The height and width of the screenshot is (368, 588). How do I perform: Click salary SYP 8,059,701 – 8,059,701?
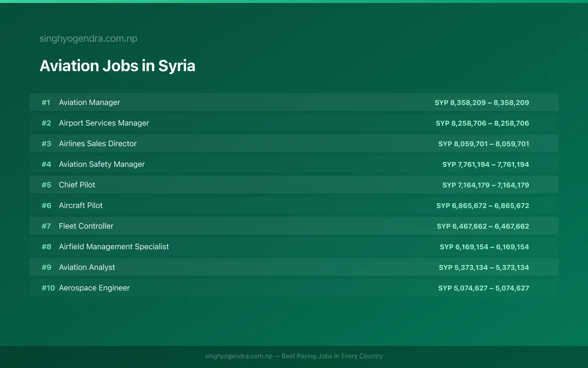484,144
